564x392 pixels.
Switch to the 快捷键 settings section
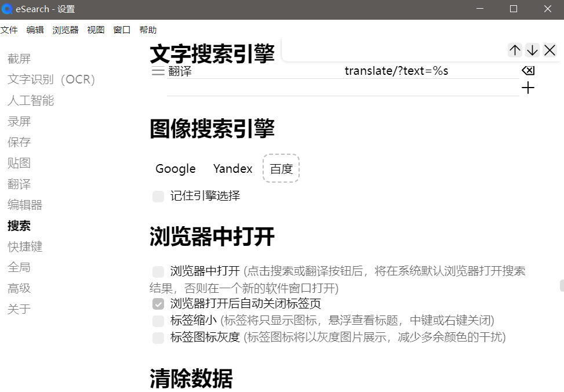tap(25, 246)
